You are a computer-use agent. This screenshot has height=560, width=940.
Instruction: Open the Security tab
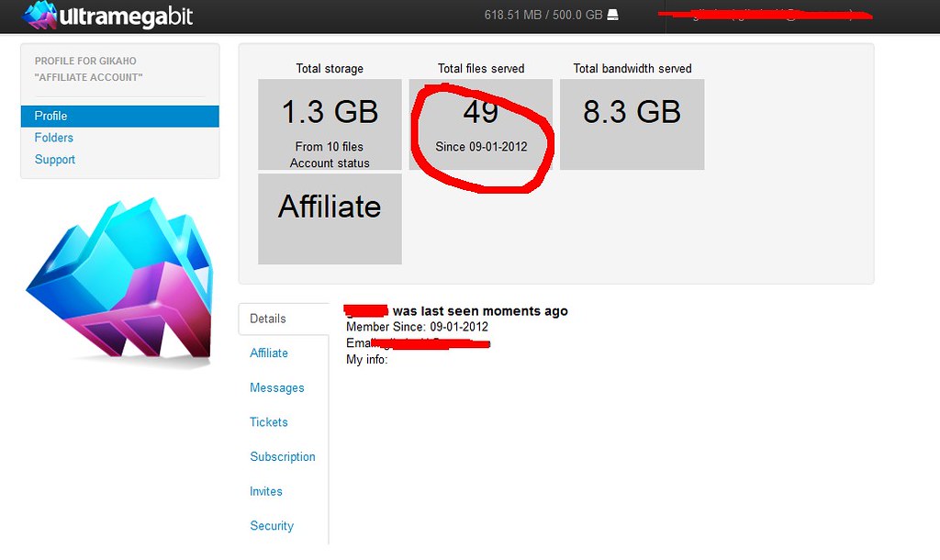coord(272,526)
